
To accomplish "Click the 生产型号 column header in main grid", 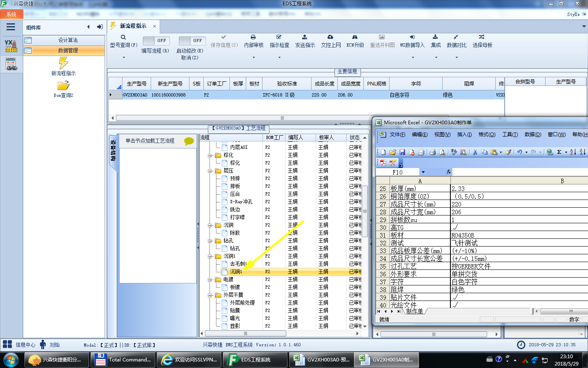I will coord(136,83).
